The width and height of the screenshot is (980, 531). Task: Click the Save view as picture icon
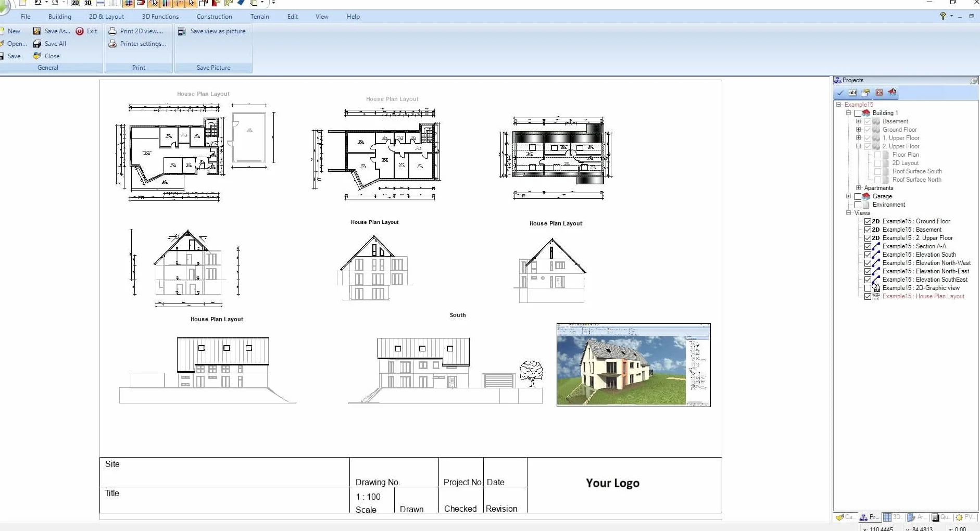[182, 31]
